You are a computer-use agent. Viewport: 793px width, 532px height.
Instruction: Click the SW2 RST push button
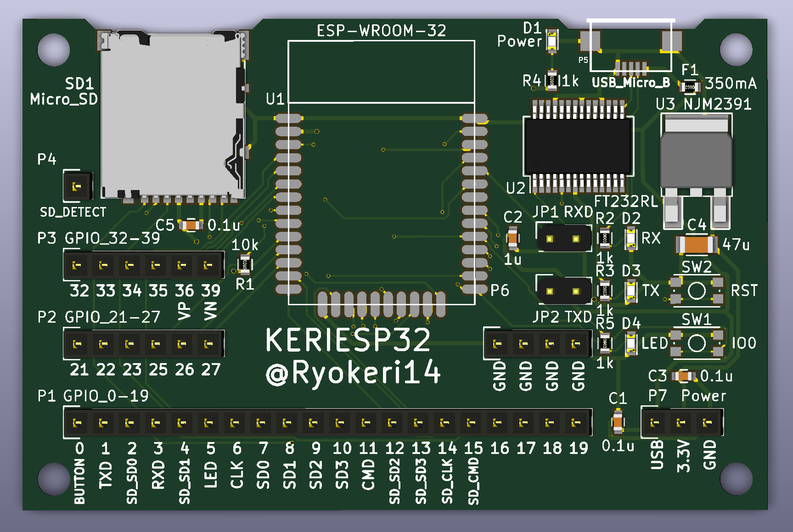click(x=697, y=291)
